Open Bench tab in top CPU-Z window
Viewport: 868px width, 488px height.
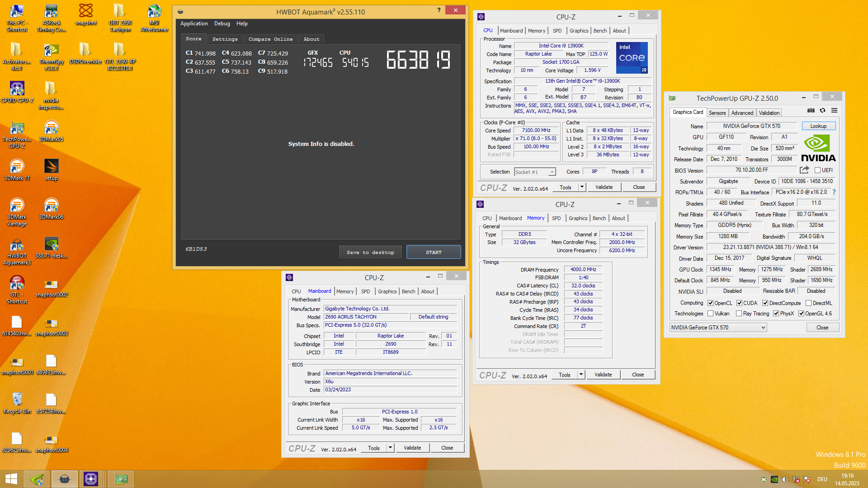600,31
